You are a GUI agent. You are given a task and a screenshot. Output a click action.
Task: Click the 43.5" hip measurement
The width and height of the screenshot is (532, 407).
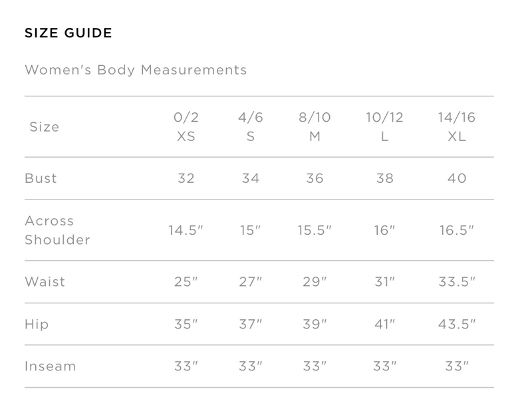click(457, 325)
